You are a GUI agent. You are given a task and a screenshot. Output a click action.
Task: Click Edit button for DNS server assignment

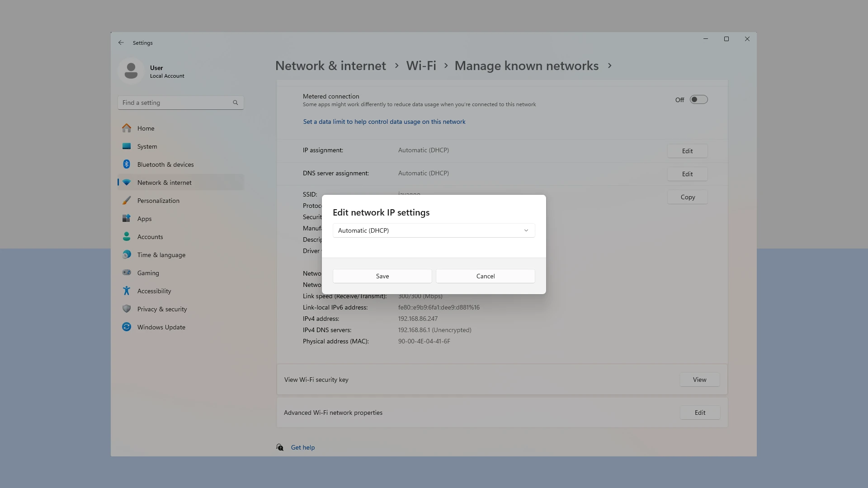[687, 174]
